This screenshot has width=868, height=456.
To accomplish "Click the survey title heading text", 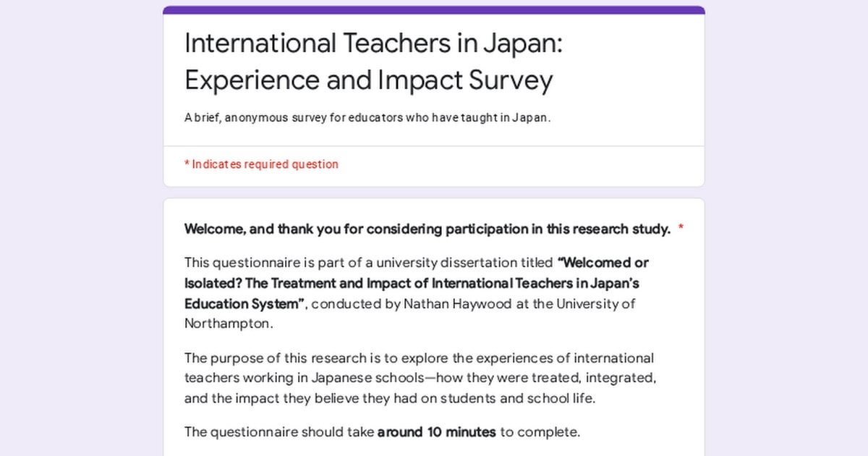I will (373, 62).
